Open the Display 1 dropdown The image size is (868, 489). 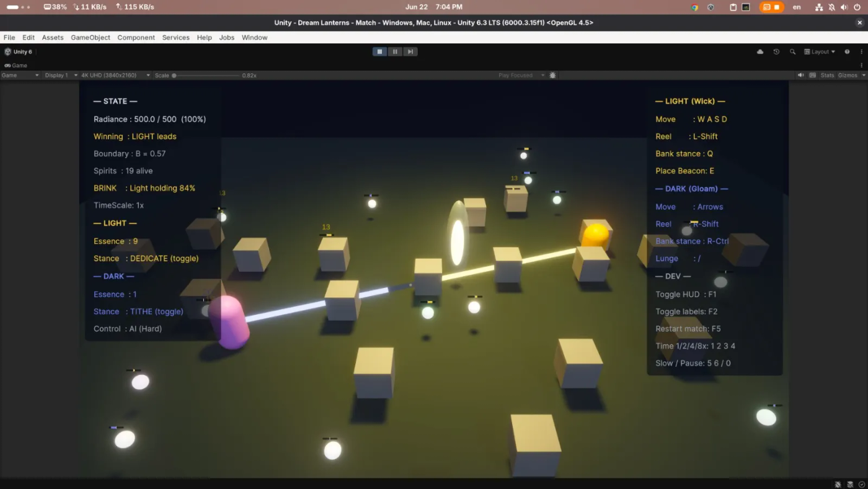click(61, 75)
